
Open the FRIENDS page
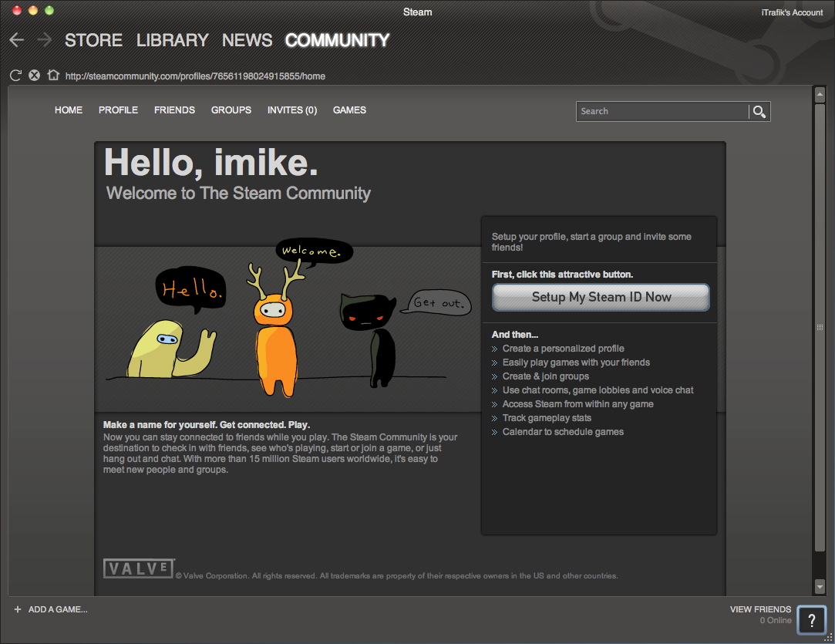pyautogui.click(x=175, y=110)
